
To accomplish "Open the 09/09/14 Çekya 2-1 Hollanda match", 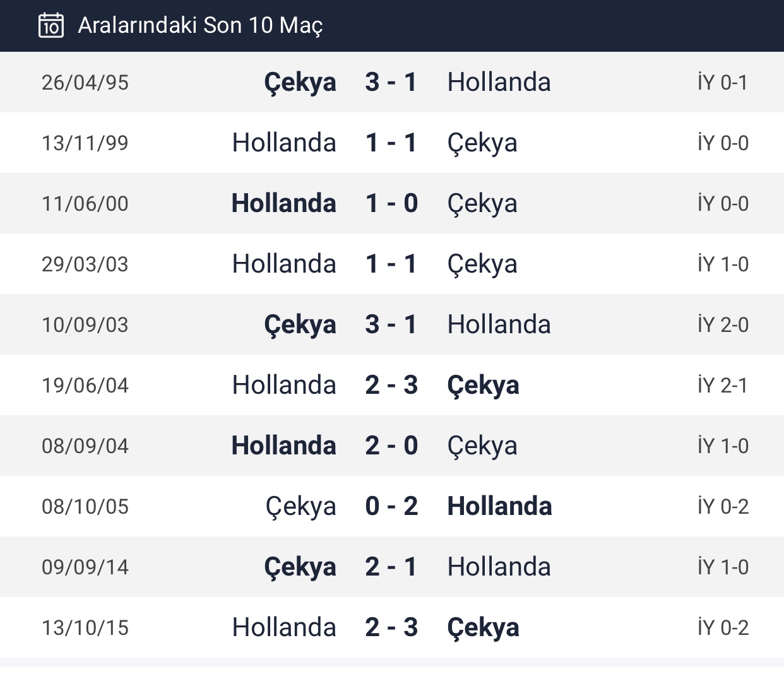I will [x=392, y=567].
